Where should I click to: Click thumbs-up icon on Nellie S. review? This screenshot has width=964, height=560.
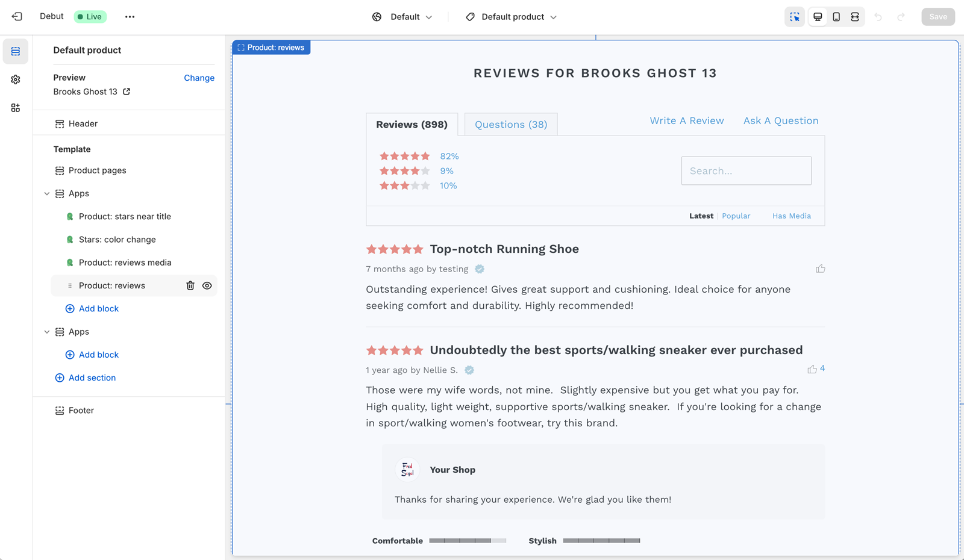[812, 369]
